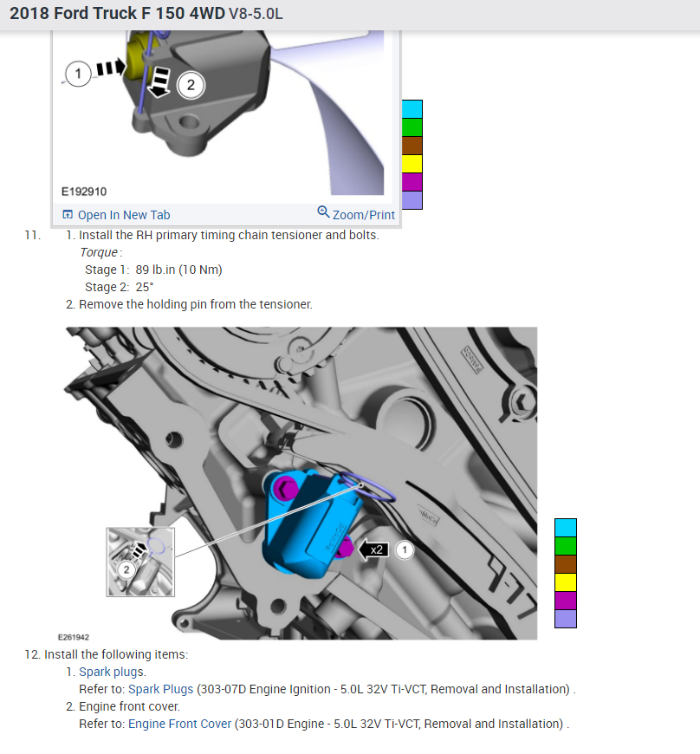This screenshot has height=754, width=700.
Task: Click the Open In New Tab icon
Action: tap(68, 214)
